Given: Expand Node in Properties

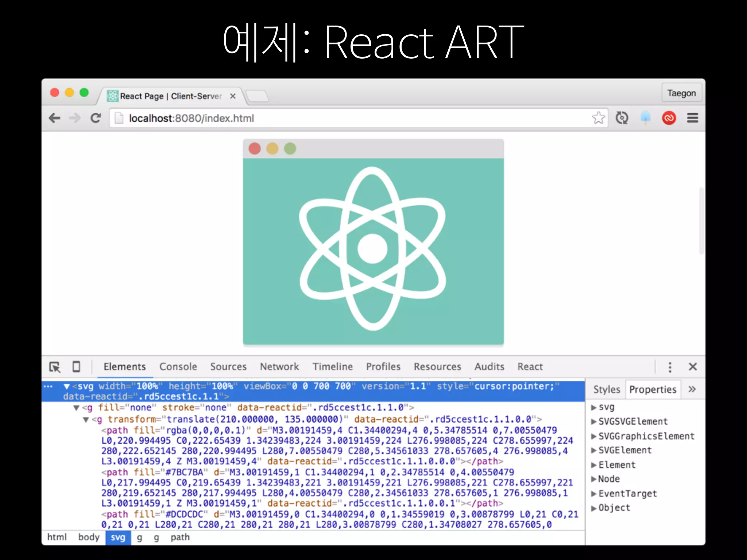Looking at the screenshot, I should (594, 479).
